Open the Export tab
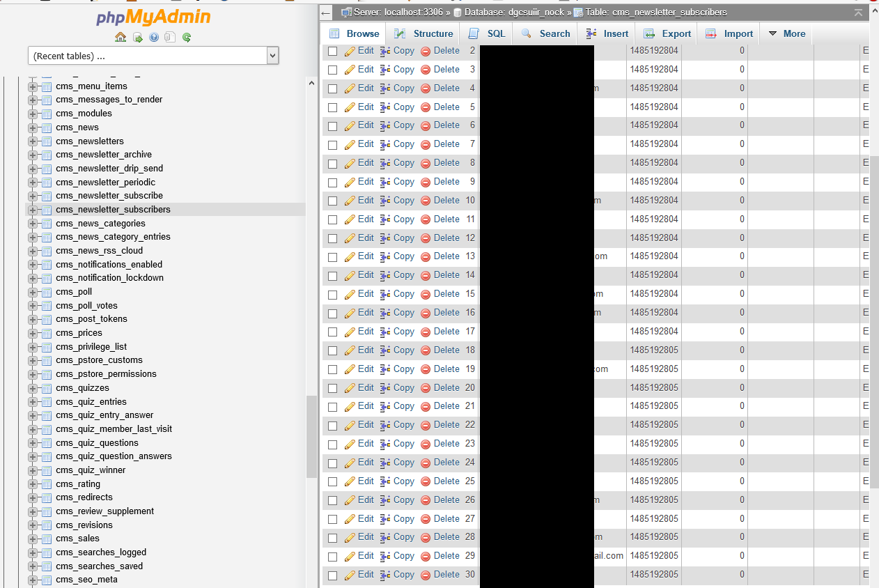The height and width of the screenshot is (588, 879). coord(667,33)
